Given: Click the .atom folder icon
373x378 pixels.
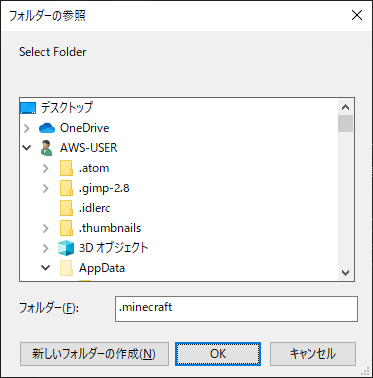Looking at the screenshot, I should (x=66, y=168).
